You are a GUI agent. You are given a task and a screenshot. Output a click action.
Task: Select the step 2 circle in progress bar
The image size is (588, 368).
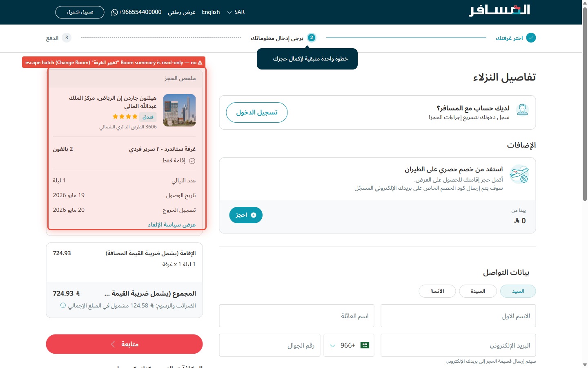(312, 38)
